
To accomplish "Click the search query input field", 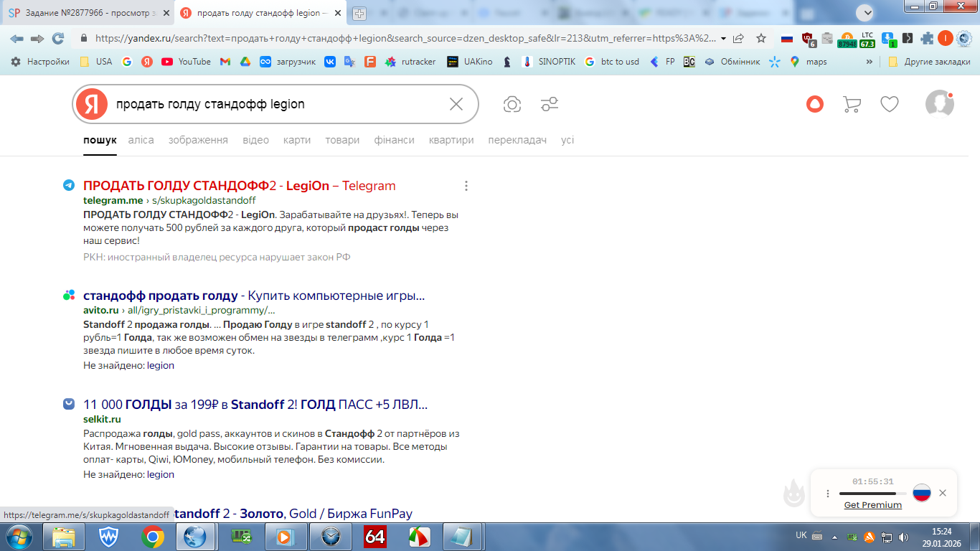I will pyautogui.click(x=276, y=105).
